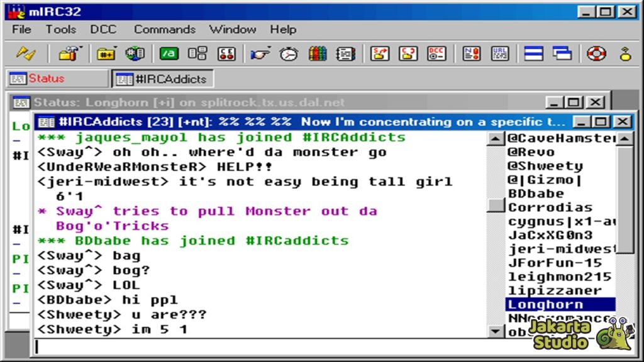Click the 'jaques_mayol has joined' line
The image size is (644, 362).
[x=222, y=138]
